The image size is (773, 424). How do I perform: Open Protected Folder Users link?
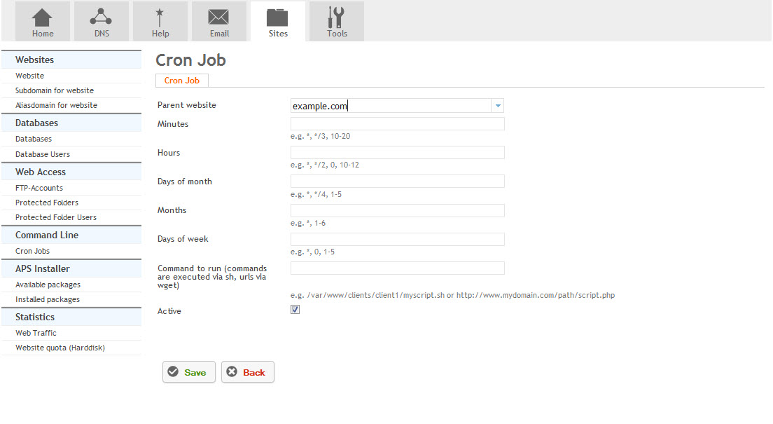(56, 217)
